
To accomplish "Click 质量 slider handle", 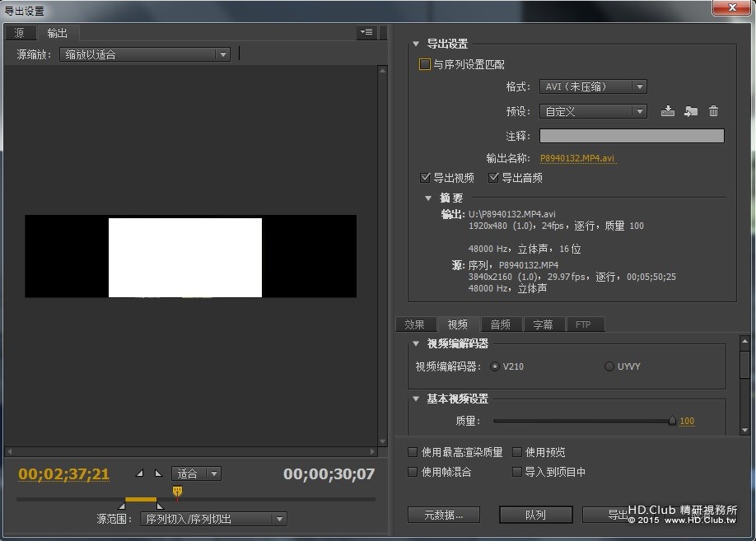I will click(672, 421).
